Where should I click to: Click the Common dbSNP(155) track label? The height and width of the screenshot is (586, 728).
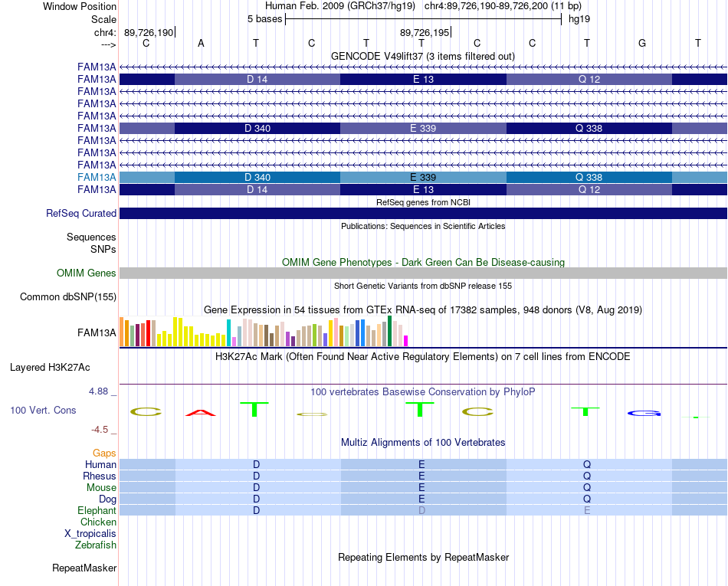[67, 297]
